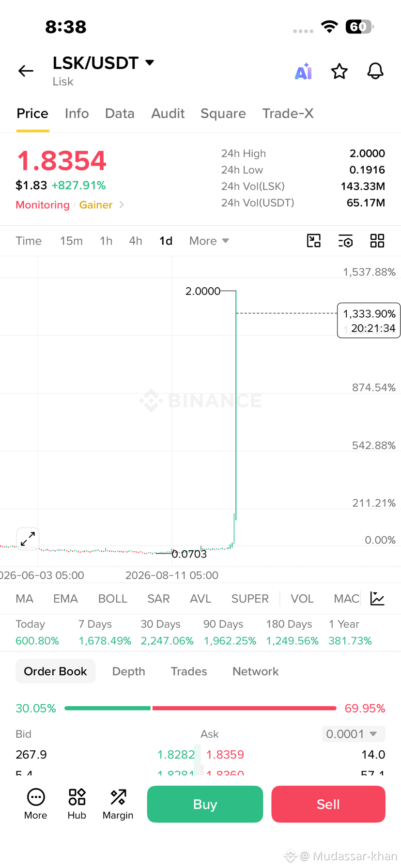Open chart display settings icon
The image size is (401, 868).
[345, 241]
